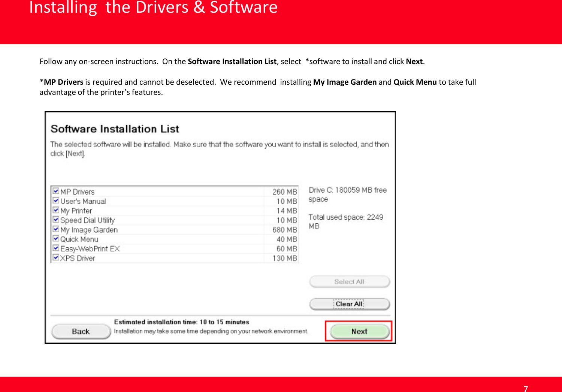Uncheck Easy-WebPrint EX in the list

pyautogui.click(x=55, y=248)
